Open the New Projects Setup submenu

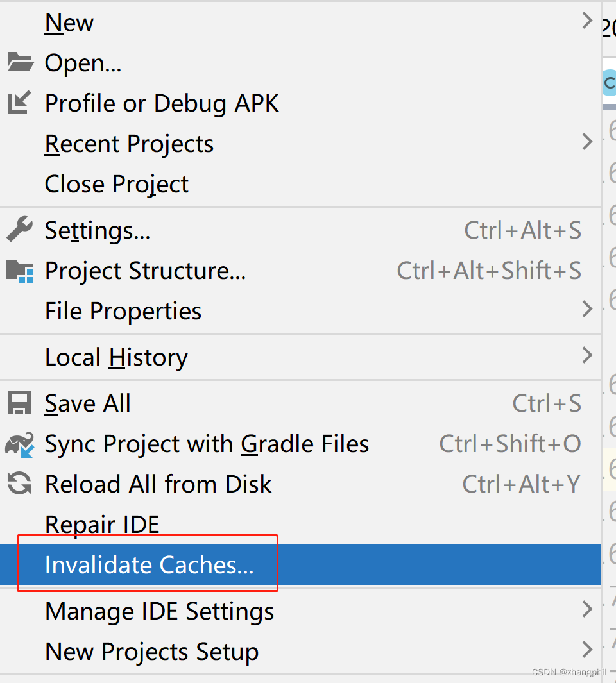pos(151,651)
